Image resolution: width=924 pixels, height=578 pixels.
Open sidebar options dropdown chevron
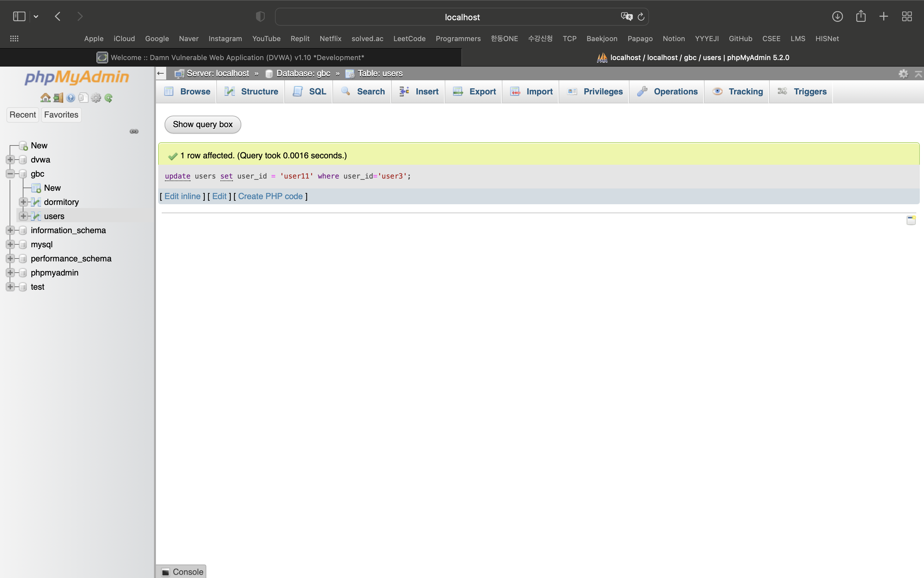(x=36, y=16)
